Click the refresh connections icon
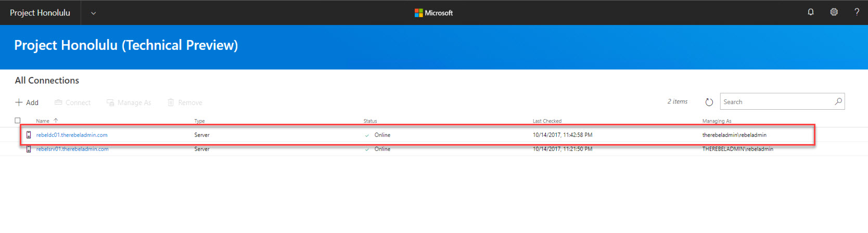 [709, 102]
